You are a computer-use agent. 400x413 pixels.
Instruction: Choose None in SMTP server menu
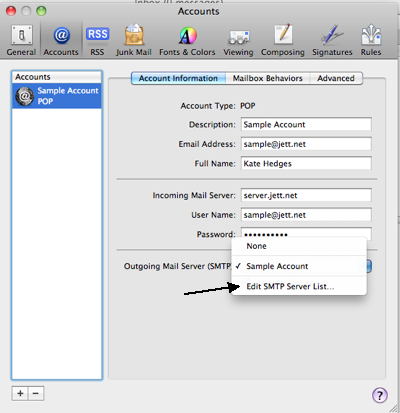[299, 246]
